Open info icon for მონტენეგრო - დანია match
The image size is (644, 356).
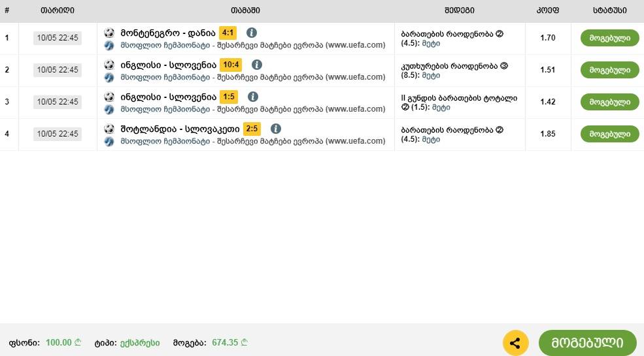[252, 33]
